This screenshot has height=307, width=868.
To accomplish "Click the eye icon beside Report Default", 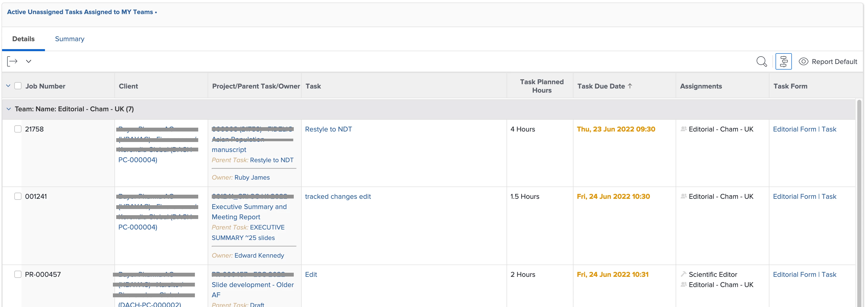I will click(803, 61).
